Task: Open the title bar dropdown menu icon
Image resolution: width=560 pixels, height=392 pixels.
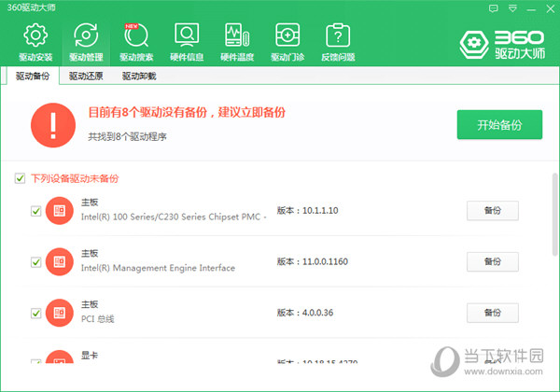Action: point(512,8)
